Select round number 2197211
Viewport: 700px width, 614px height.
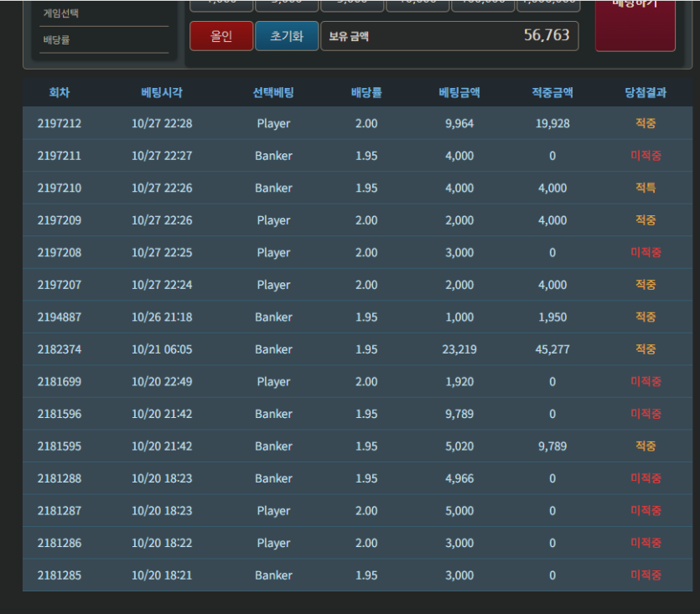pos(60,156)
